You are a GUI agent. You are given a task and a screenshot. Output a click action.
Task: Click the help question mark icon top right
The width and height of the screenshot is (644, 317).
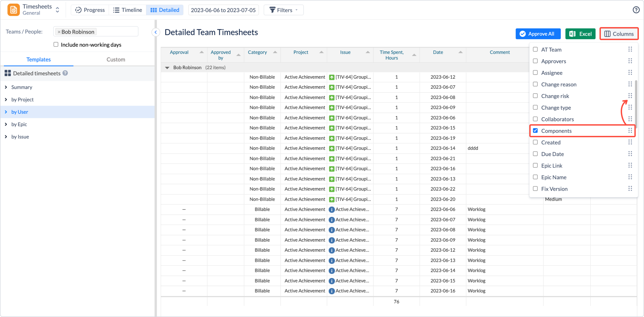tap(636, 10)
